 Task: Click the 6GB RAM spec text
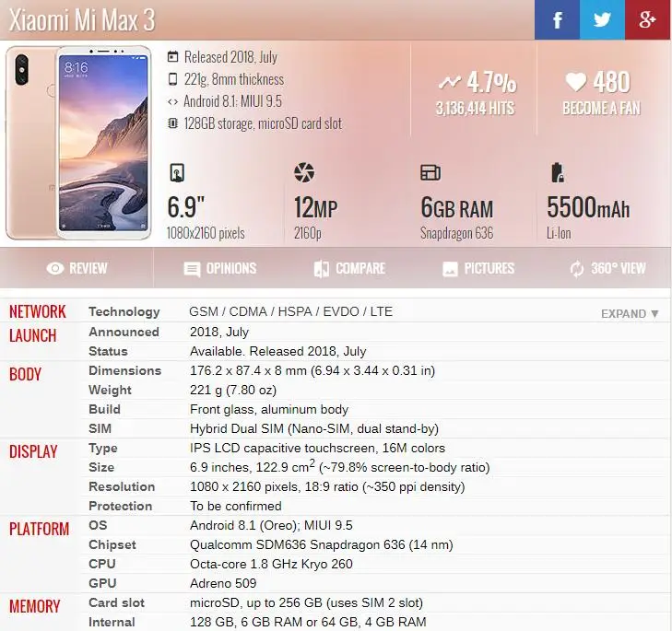click(457, 208)
